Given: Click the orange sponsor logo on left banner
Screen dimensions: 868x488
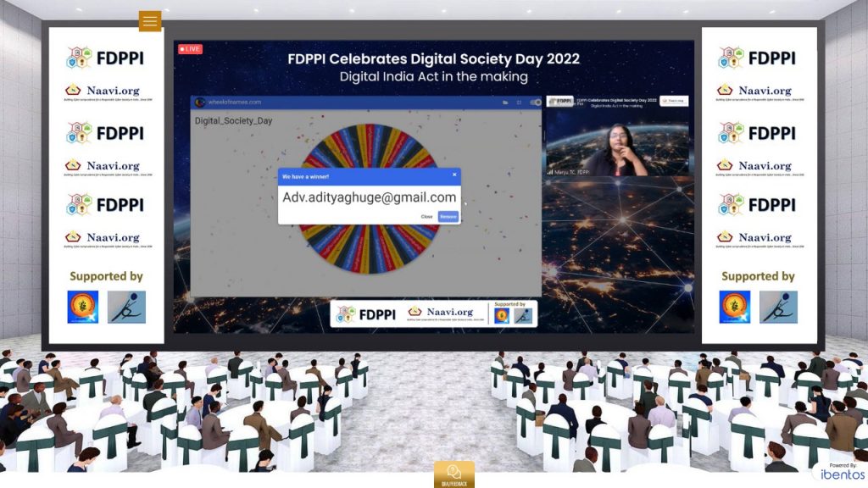Looking at the screenshot, I should [x=83, y=307].
